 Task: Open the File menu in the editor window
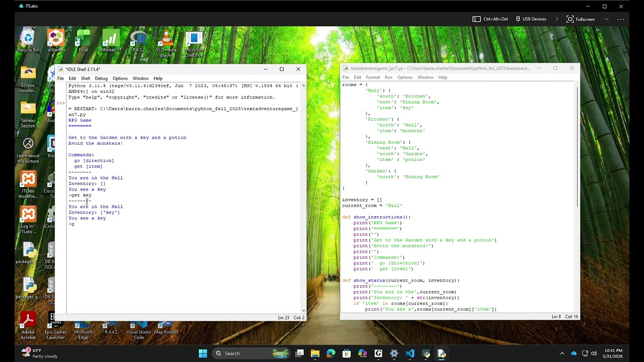click(346, 77)
